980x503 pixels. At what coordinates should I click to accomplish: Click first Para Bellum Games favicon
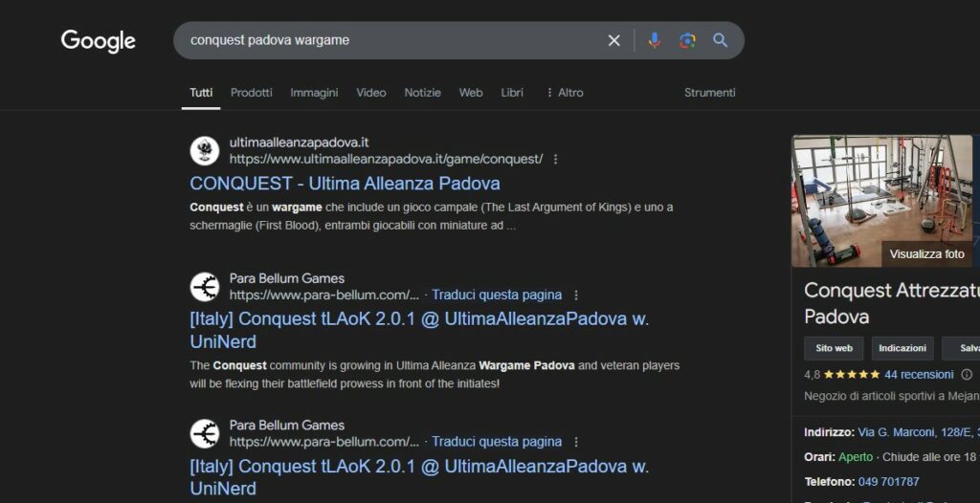205,287
